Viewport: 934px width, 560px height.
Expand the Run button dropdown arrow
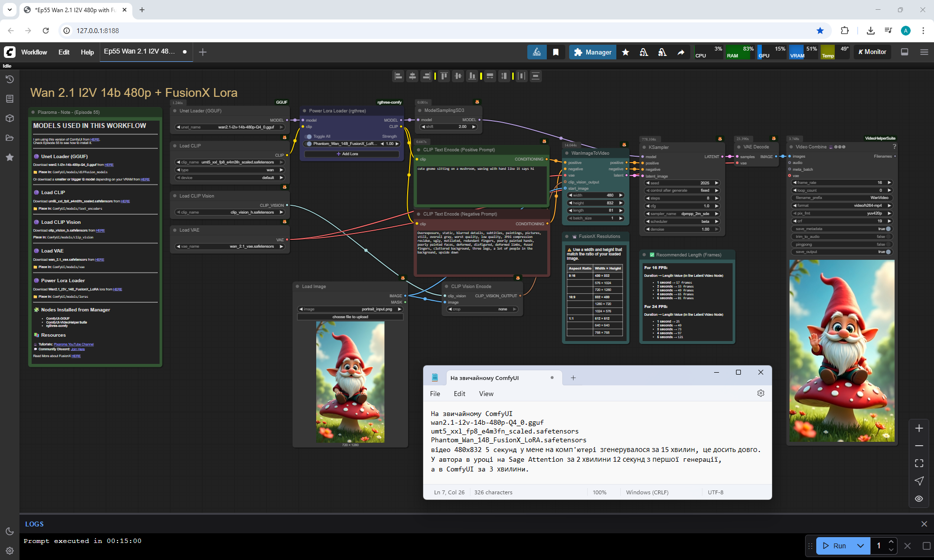click(860, 546)
